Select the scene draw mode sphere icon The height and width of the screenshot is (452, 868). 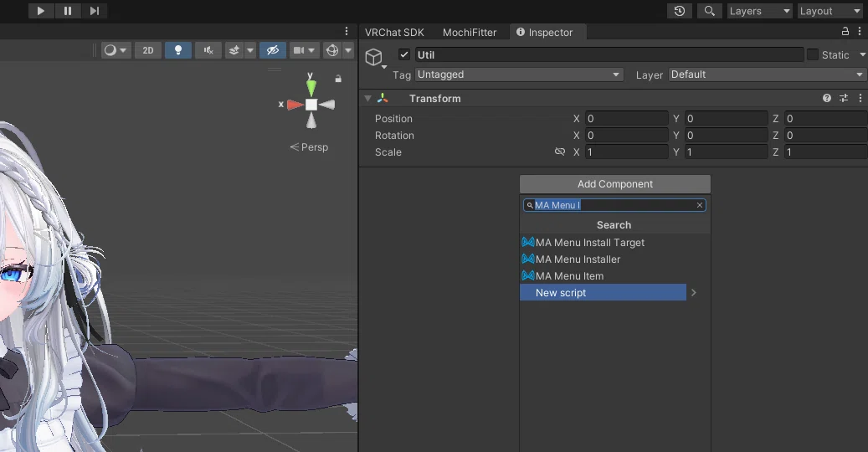[x=110, y=50]
